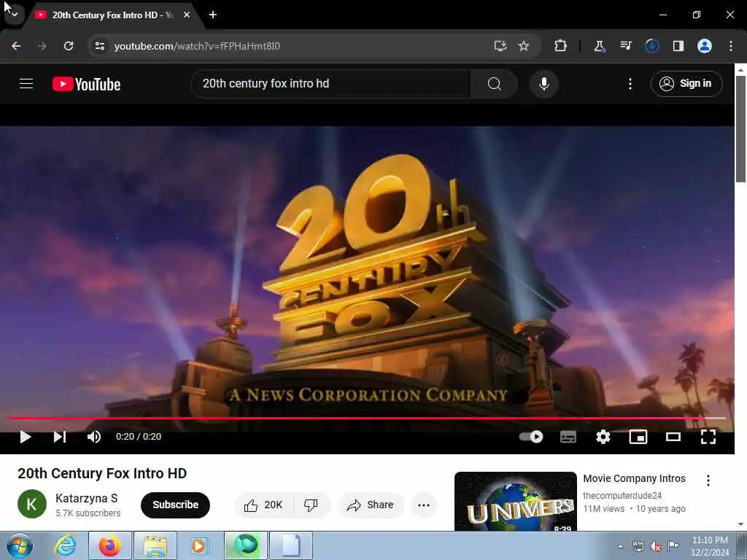View site information icon
Image resolution: width=747 pixels, height=560 pixels.
[99, 46]
